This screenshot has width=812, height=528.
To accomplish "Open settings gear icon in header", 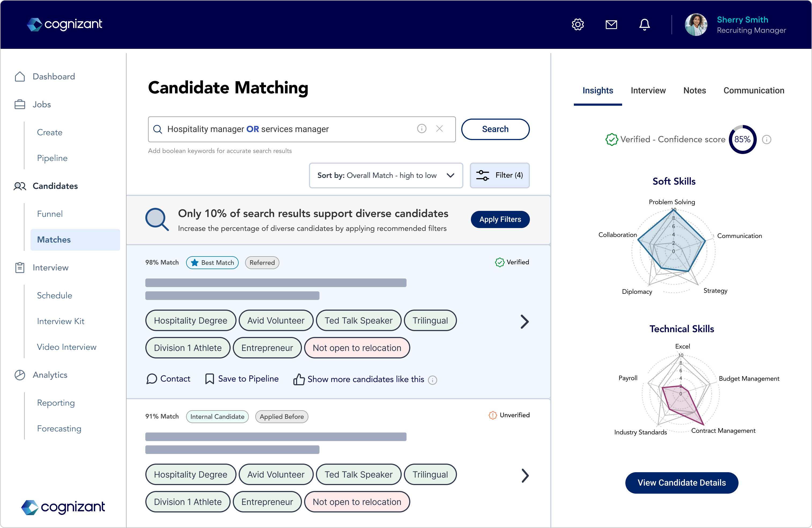I will coord(578,25).
